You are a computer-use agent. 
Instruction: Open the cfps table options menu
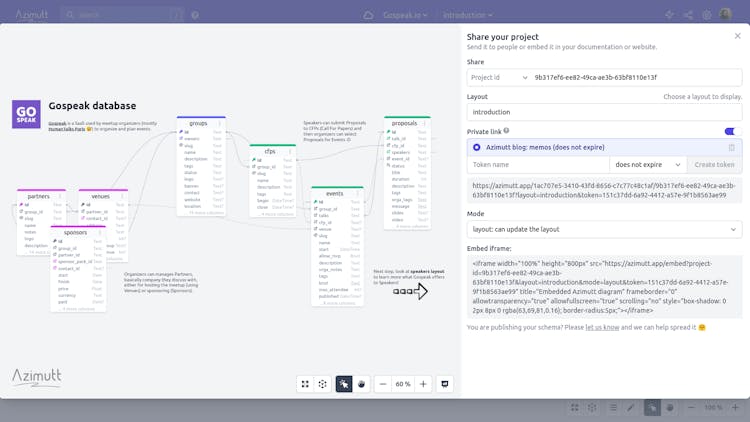[290, 151]
